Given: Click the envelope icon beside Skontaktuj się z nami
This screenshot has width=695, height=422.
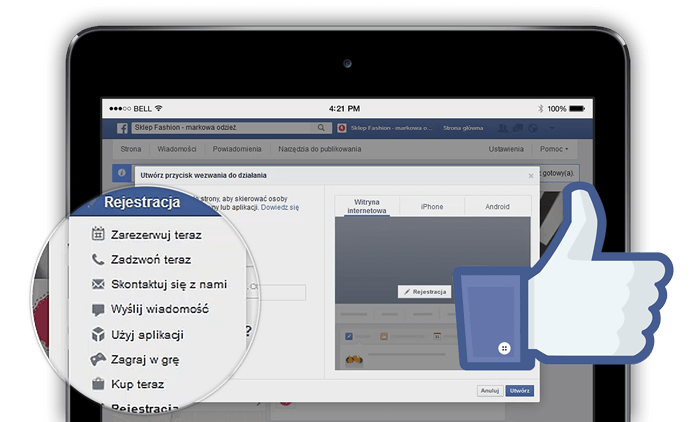Looking at the screenshot, I should pos(98,284).
